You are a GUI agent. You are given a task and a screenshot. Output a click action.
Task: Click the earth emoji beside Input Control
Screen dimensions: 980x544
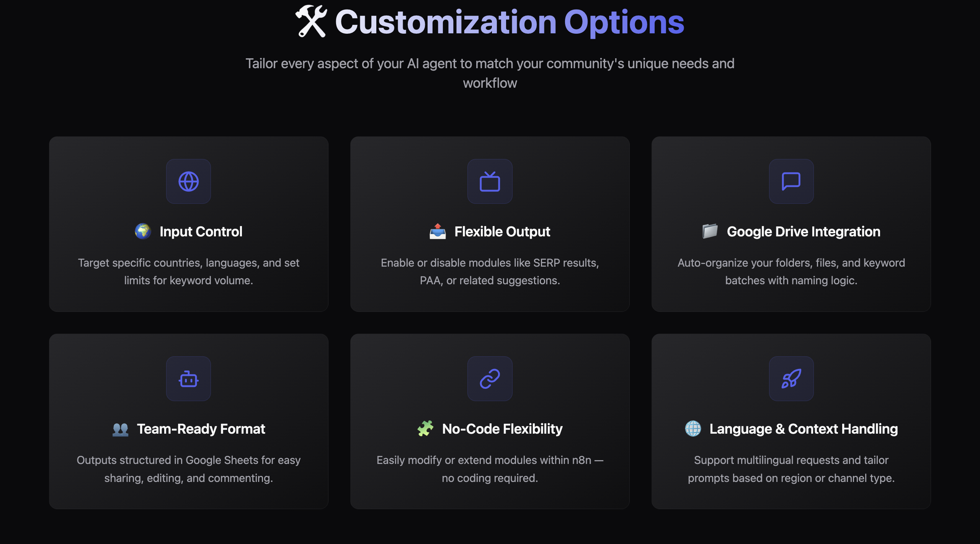pyautogui.click(x=143, y=231)
